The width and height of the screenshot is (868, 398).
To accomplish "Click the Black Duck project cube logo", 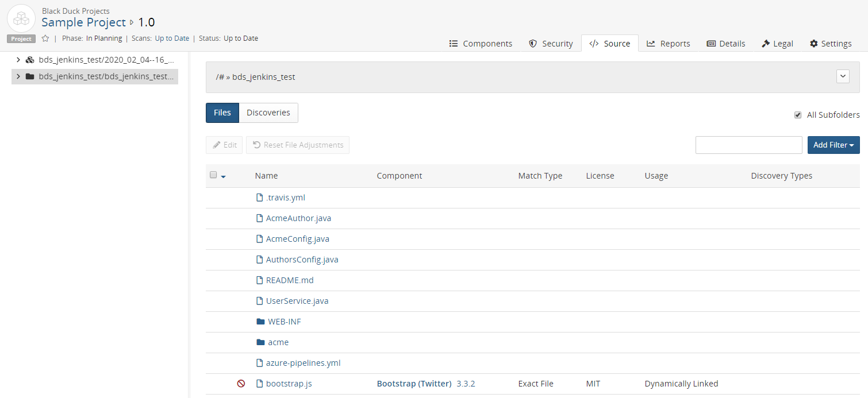I will [x=21, y=18].
